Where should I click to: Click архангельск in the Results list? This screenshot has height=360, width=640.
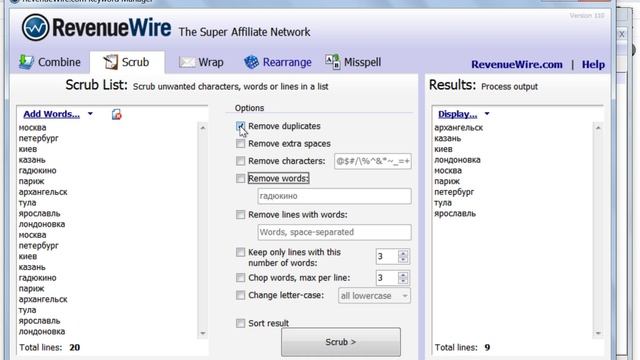point(458,128)
